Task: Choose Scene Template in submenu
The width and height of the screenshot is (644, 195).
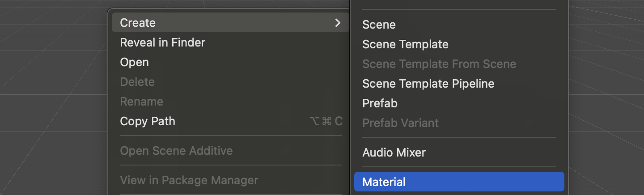Action: 405,44
